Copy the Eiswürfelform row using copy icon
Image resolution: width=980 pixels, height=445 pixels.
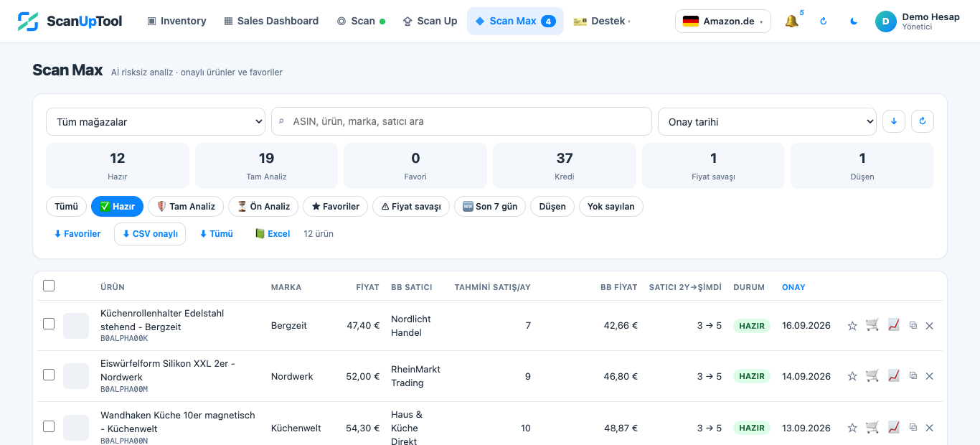[913, 376]
